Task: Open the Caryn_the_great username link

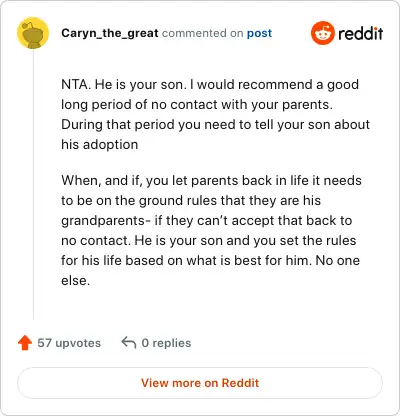Action: pos(110,33)
